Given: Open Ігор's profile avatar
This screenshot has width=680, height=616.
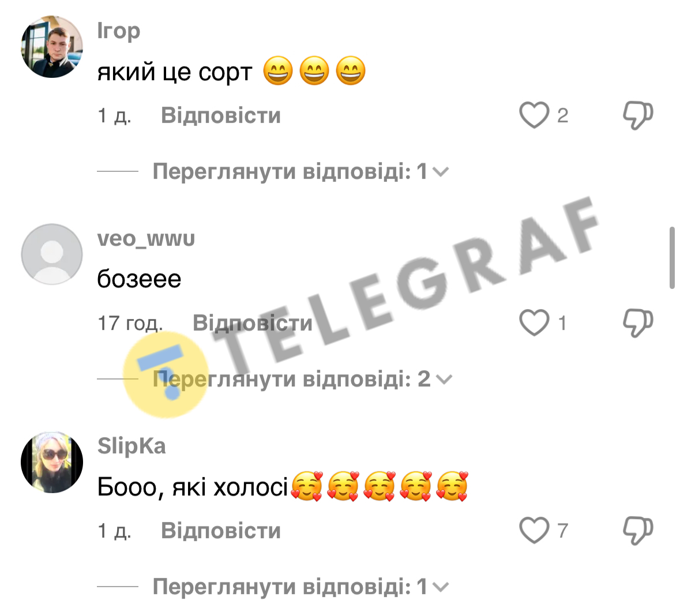Looking at the screenshot, I should (52, 47).
